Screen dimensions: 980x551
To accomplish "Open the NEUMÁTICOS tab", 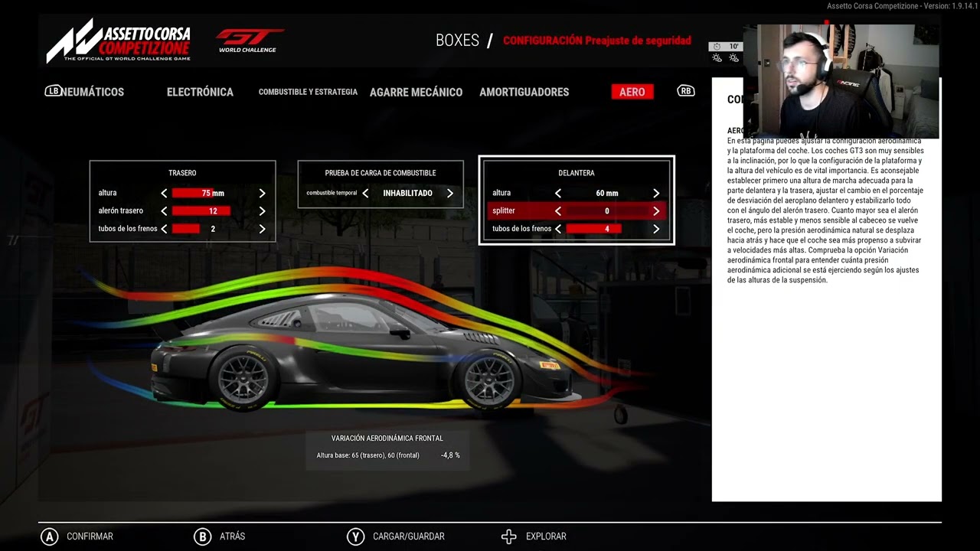I will pos(92,92).
